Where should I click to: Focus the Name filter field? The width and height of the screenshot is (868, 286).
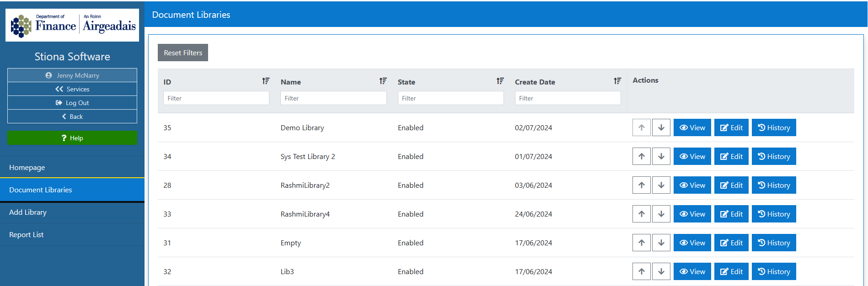333,98
